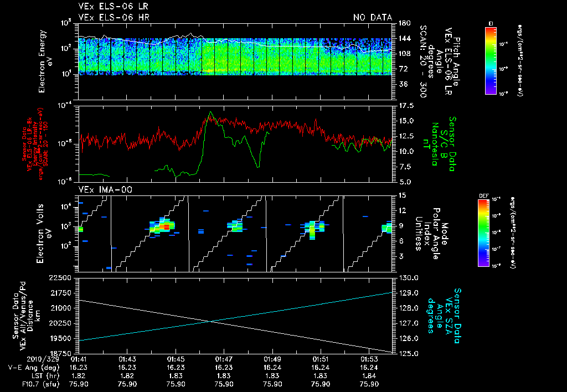The height and width of the screenshot is (392, 567).
Task: Click the 'V-E Ang (deg)' row label
Action: tap(34, 368)
